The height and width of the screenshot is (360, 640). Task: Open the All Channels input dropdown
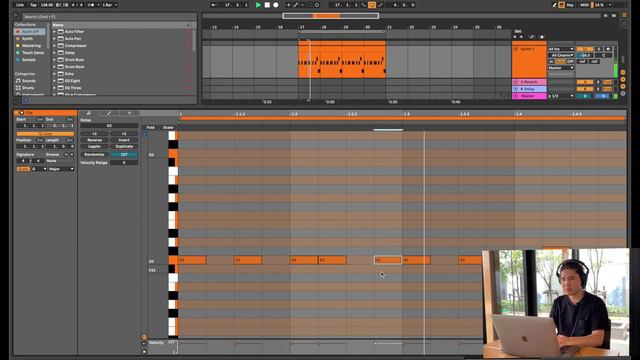coord(561,55)
